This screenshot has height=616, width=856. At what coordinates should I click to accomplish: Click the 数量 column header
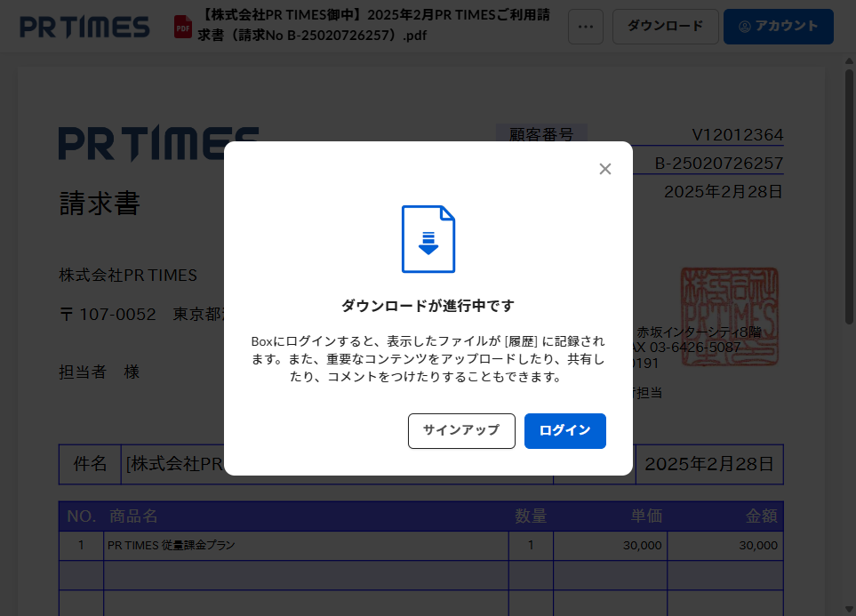click(531, 516)
